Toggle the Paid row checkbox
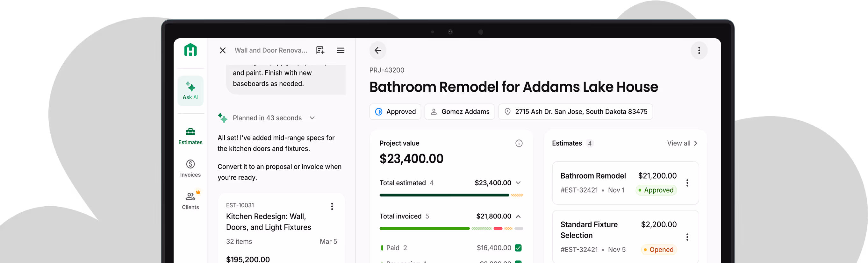The width and height of the screenshot is (868, 263). point(518,248)
